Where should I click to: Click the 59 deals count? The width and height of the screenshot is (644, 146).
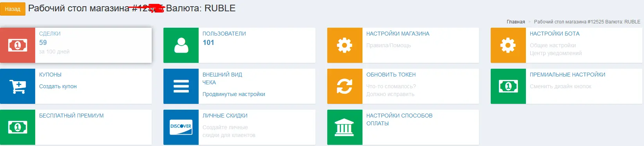[43, 43]
